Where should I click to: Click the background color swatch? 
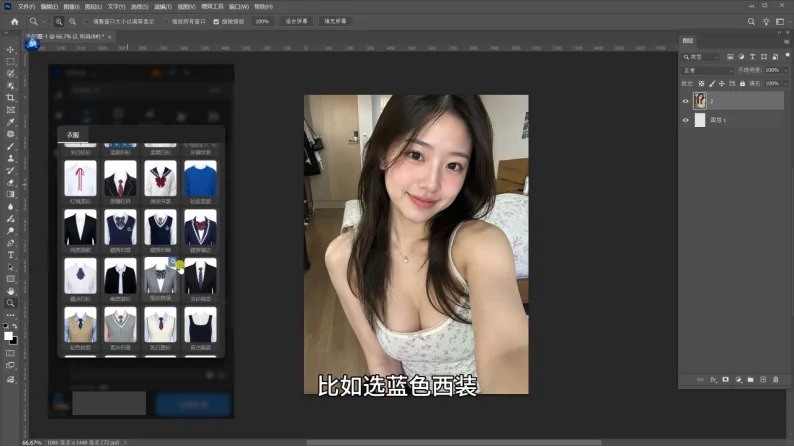point(14,341)
